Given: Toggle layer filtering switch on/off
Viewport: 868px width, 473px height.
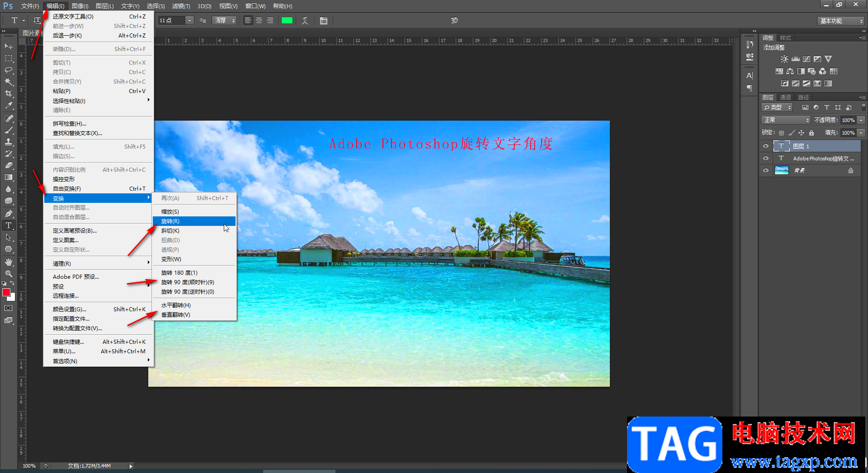Looking at the screenshot, I should click(x=863, y=107).
